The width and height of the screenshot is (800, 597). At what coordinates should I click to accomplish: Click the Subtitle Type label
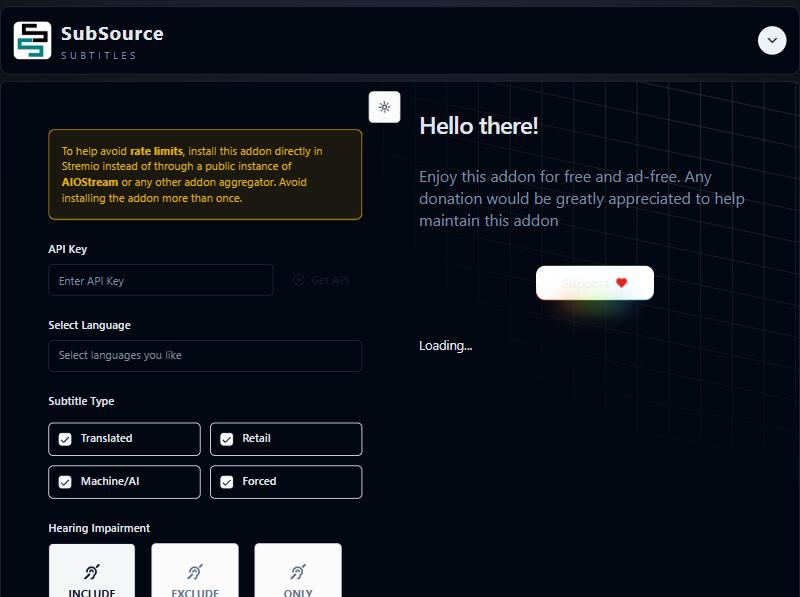point(81,401)
